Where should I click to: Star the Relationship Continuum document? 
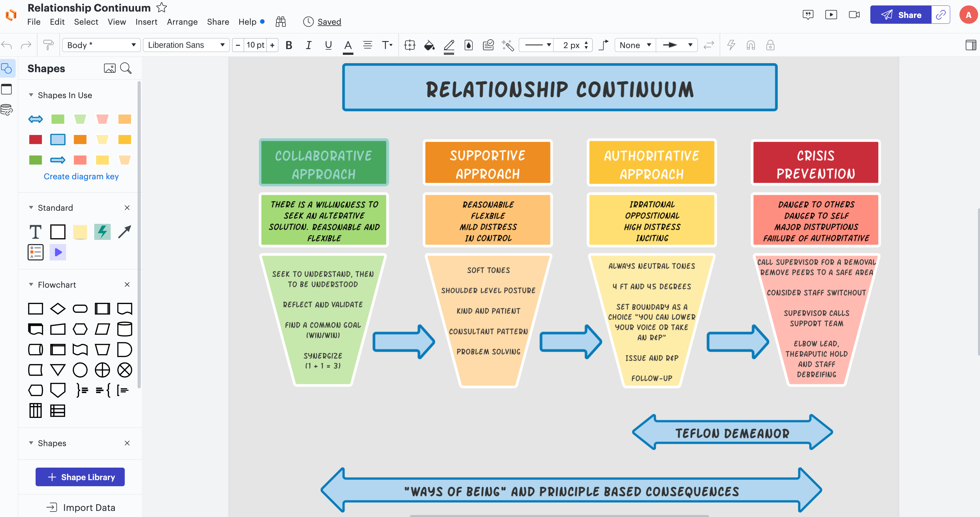point(162,7)
